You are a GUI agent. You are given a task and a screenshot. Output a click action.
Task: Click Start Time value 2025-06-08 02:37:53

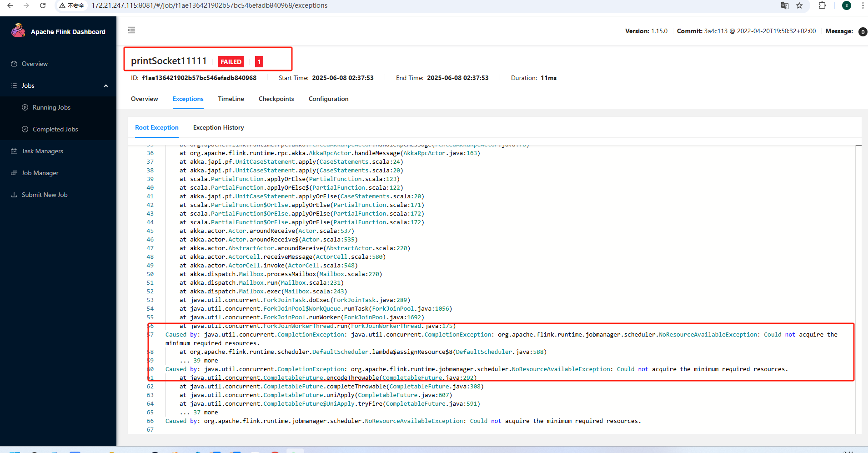(x=343, y=78)
